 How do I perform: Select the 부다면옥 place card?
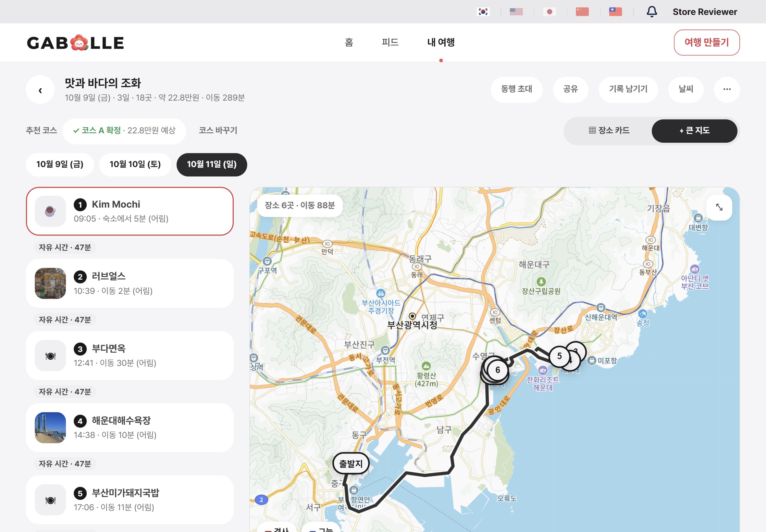coord(130,356)
